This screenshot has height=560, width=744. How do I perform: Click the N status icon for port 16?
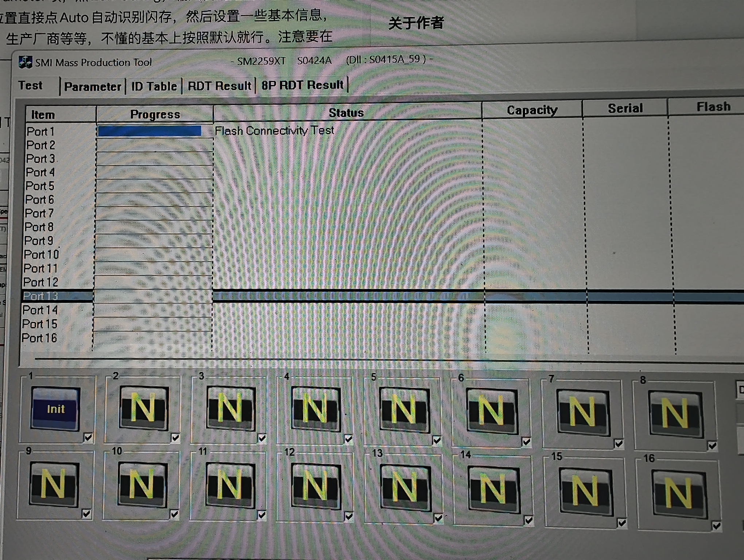679,494
